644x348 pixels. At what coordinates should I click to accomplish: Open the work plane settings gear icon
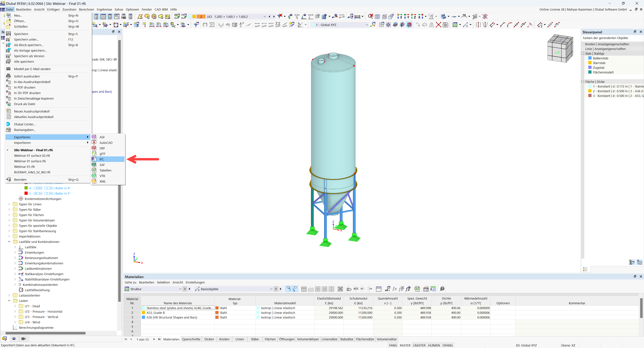pos(446,25)
